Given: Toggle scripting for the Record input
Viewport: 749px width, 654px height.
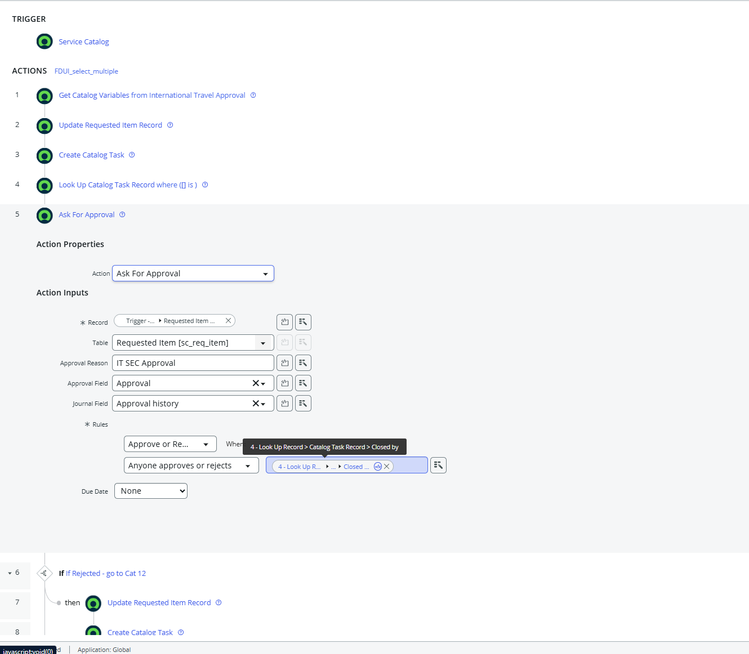Looking at the screenshot, I should tap(285, 322).
